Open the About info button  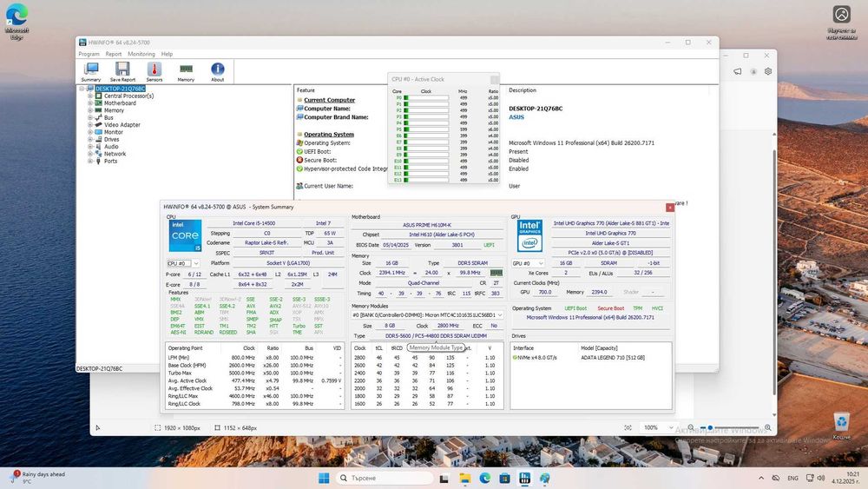pyautogui.click(x=218, y=72)
